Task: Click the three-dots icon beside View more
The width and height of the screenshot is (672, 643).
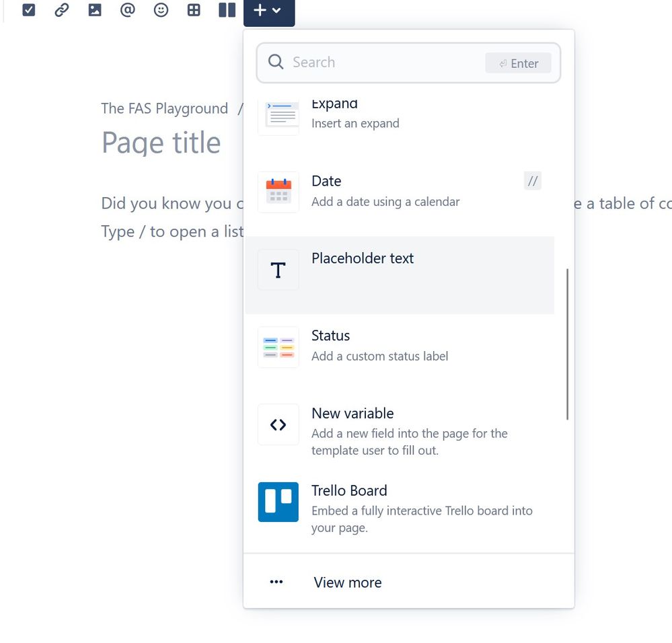Action: click(276, 582)
